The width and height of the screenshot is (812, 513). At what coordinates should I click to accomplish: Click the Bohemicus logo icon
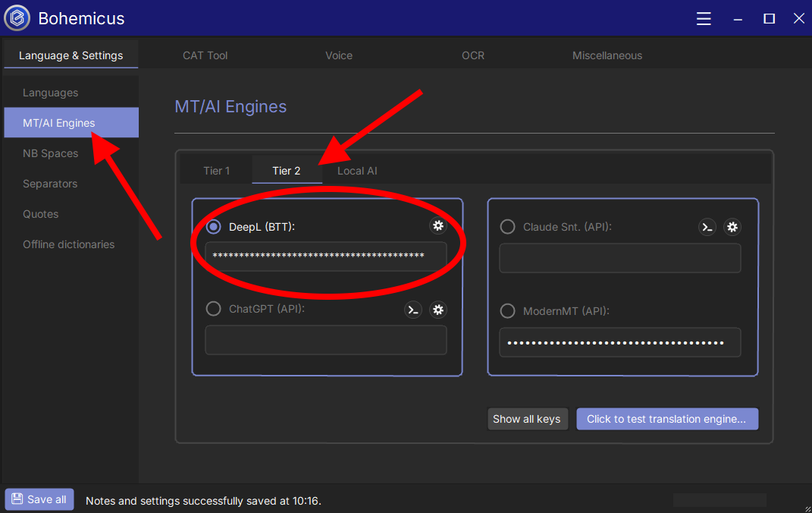17,18
